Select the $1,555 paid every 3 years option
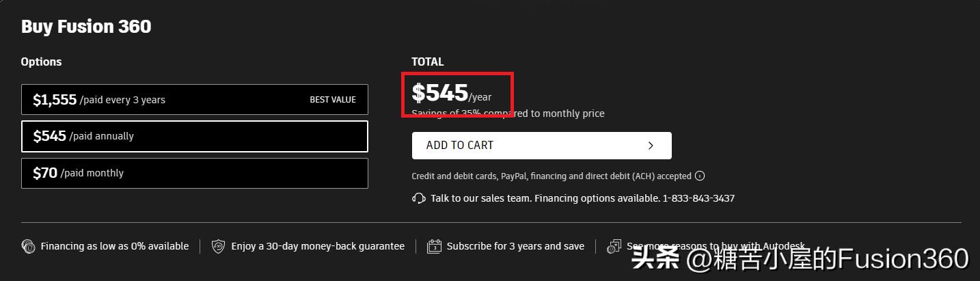 [194, 100]
